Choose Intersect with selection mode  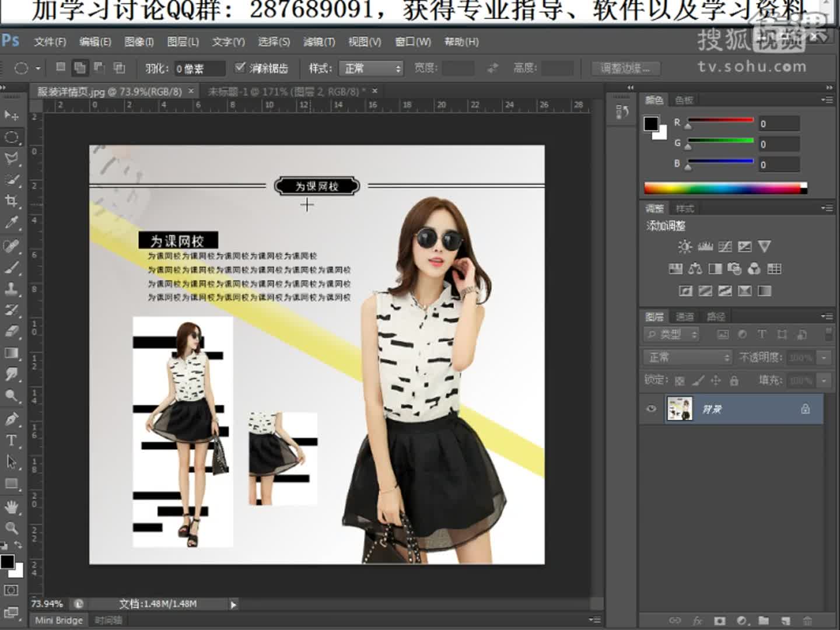click(119, 68)
